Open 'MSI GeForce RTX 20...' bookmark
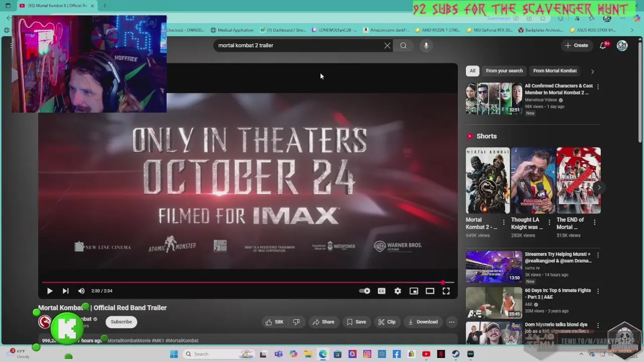 (490, 30)
